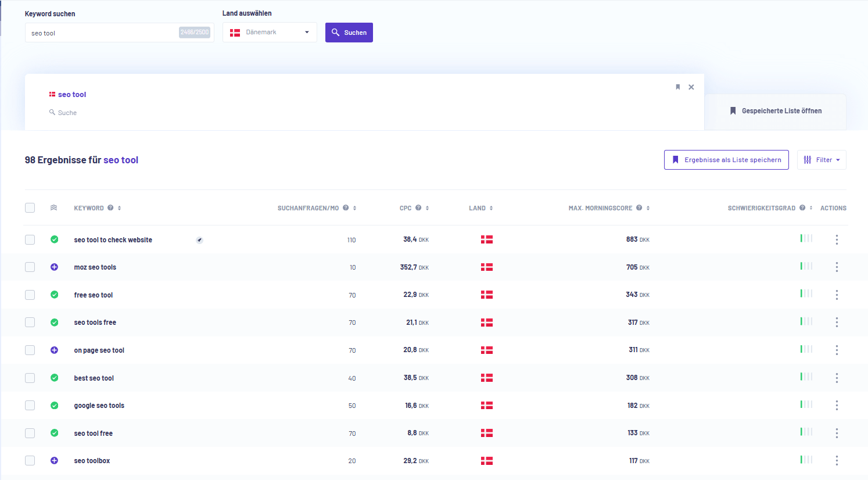
Task: Sort by Land column arrows
Action: point(491,208)
